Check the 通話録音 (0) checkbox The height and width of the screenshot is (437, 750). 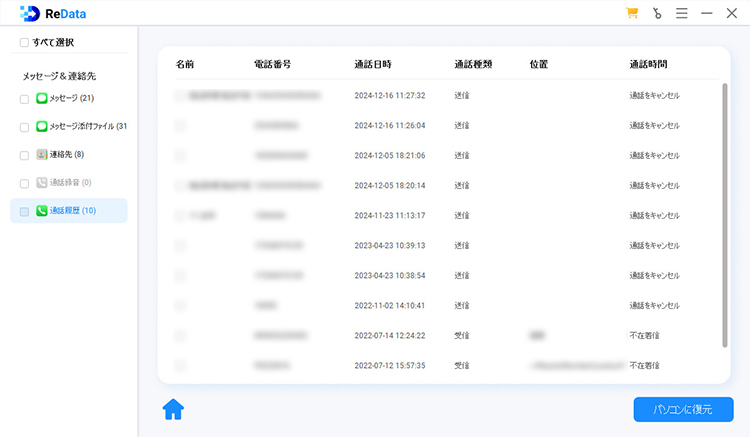pos(24,184)
